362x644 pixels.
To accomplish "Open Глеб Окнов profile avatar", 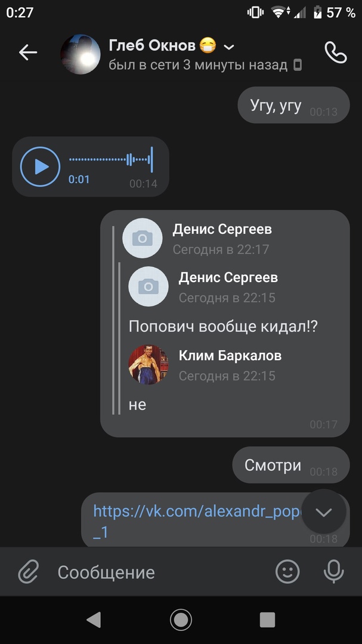I will 81,54.
